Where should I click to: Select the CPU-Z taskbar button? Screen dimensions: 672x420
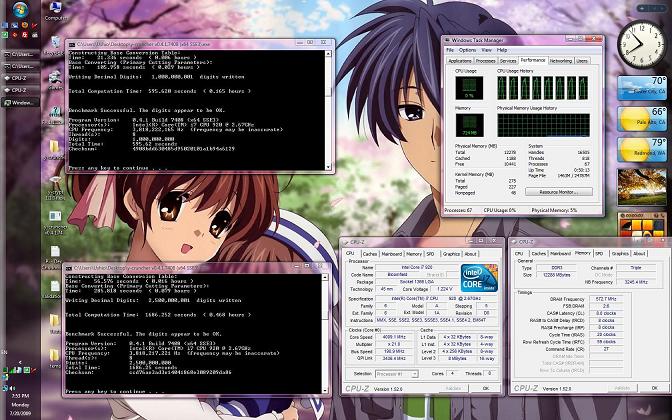click(20, 74)
